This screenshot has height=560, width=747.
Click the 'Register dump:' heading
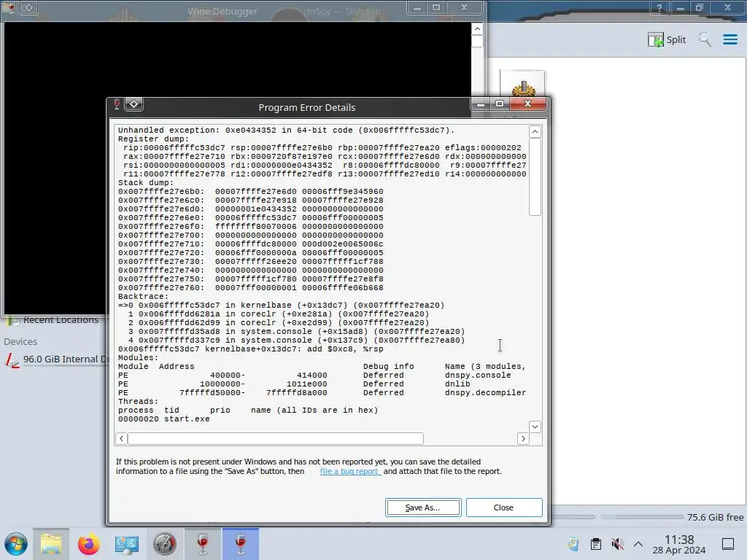pyautogui.click(x=153, y=139)
